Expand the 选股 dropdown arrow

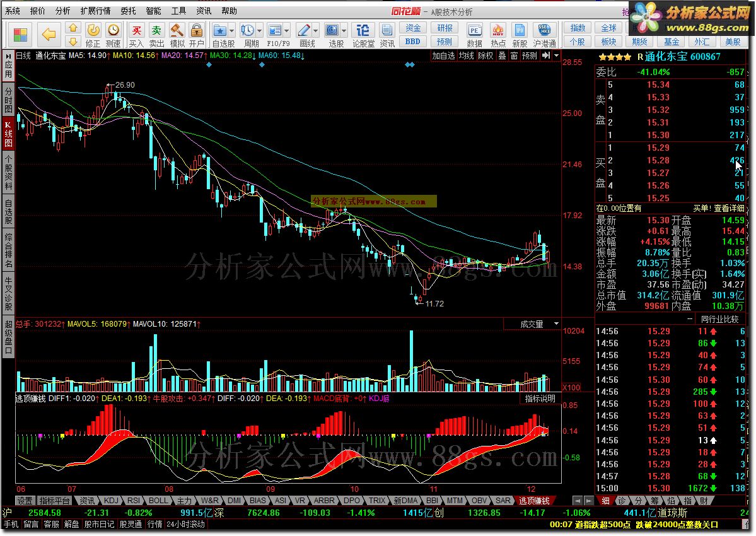pos(344,31)
